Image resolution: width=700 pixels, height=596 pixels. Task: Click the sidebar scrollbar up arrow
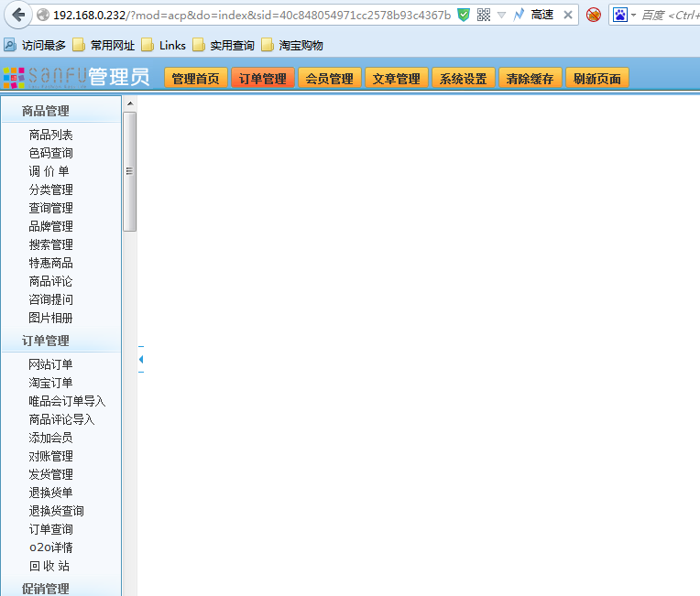tap(130, 103)
